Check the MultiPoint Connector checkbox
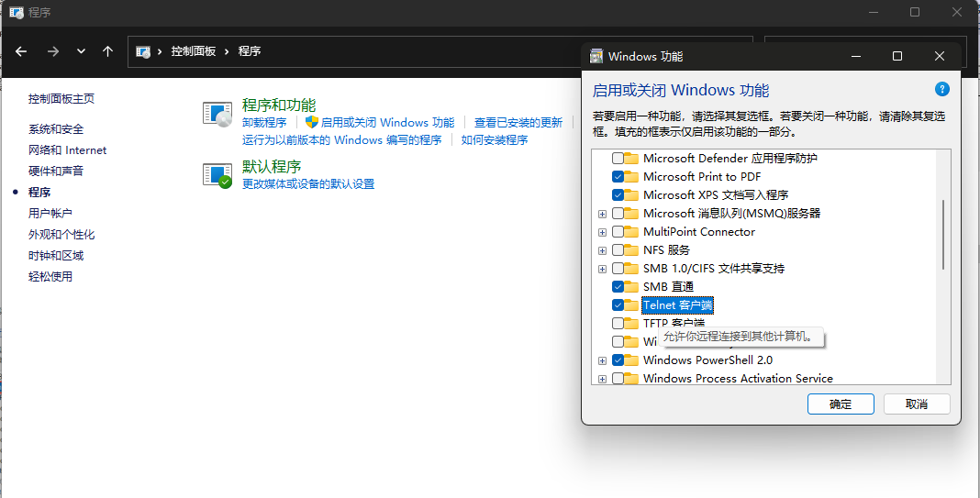Viewport: 980px width, 498px height. click(x=618, y=232)
